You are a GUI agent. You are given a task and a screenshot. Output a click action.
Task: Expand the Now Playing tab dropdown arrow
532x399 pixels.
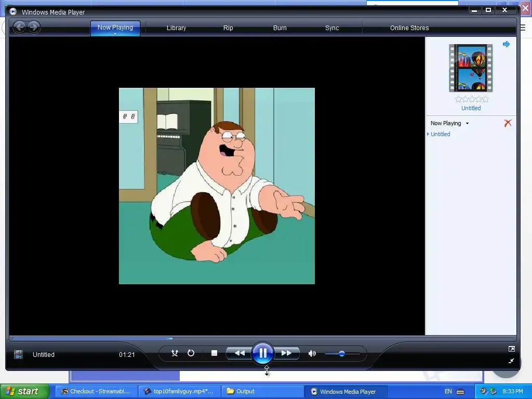[115, 34]
